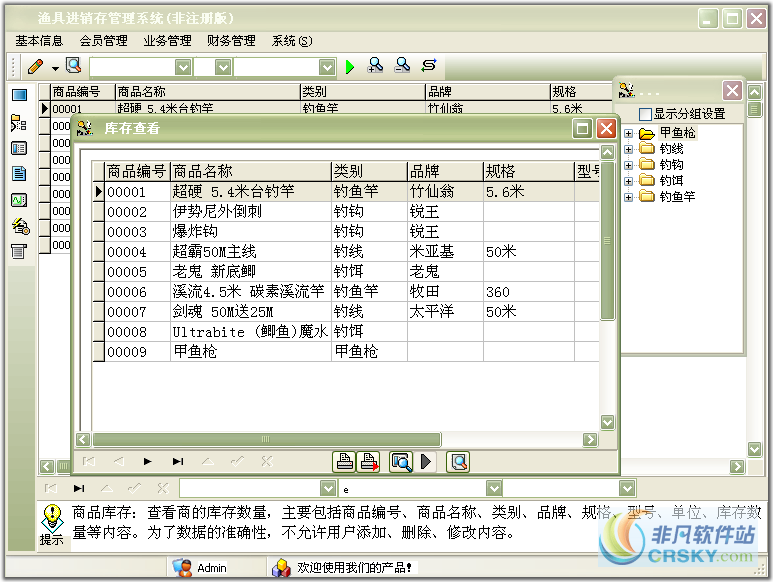Click the find-remove binoculars icon
This screenshot has width=773, height=582.
coord(402,66)
